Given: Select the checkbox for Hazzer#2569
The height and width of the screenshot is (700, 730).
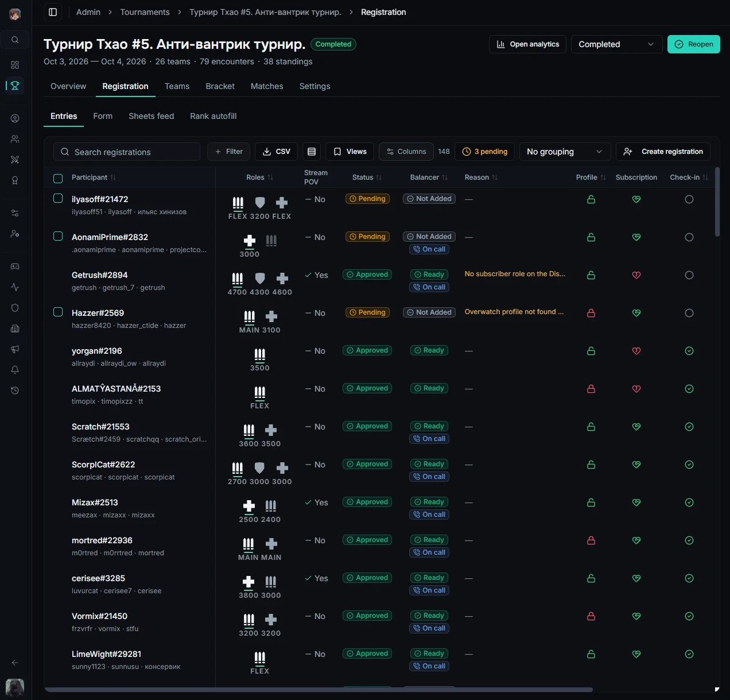Looking at the screenshot, I should pyautogui.click(x=58, y=312).
